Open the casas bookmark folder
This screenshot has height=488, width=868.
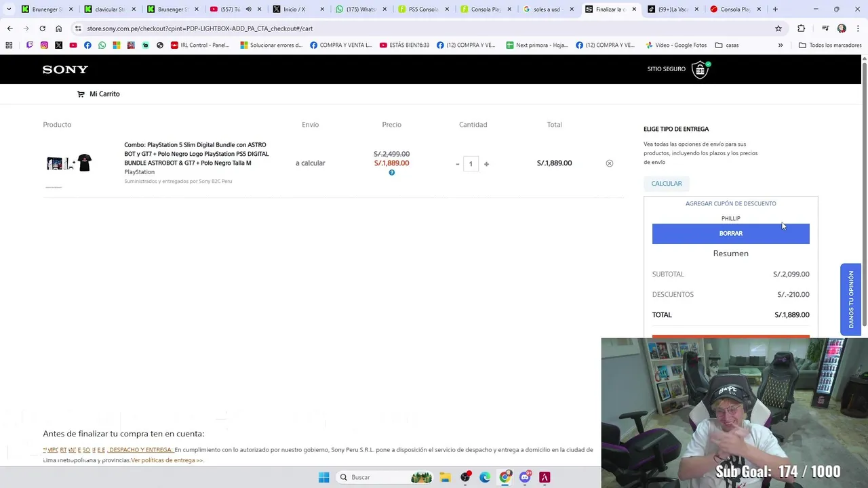(x=727, y=45)
